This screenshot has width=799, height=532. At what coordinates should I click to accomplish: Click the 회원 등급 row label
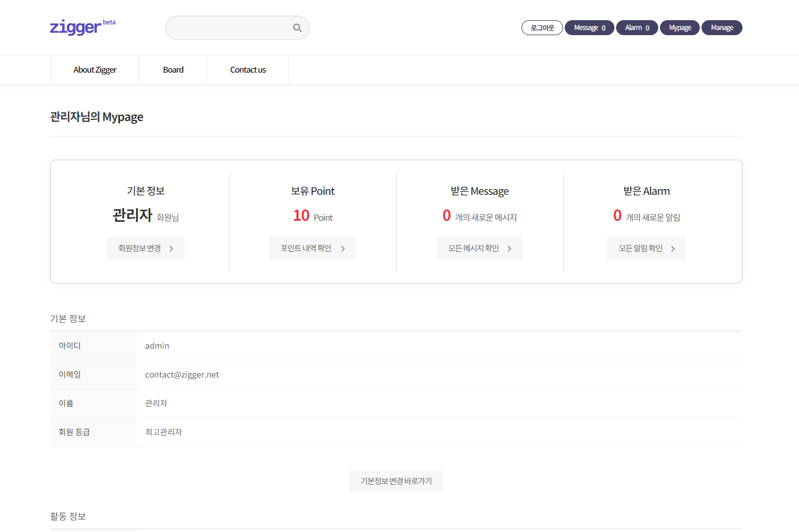click(x=74, y=432)
